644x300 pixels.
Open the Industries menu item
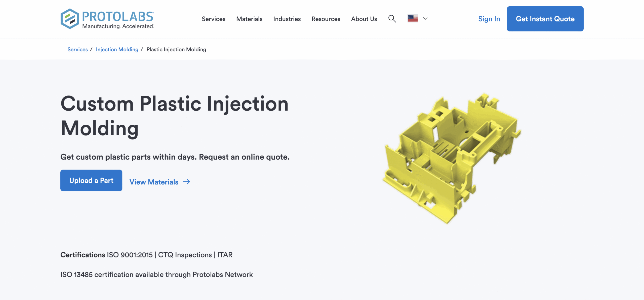coord(287,19)
